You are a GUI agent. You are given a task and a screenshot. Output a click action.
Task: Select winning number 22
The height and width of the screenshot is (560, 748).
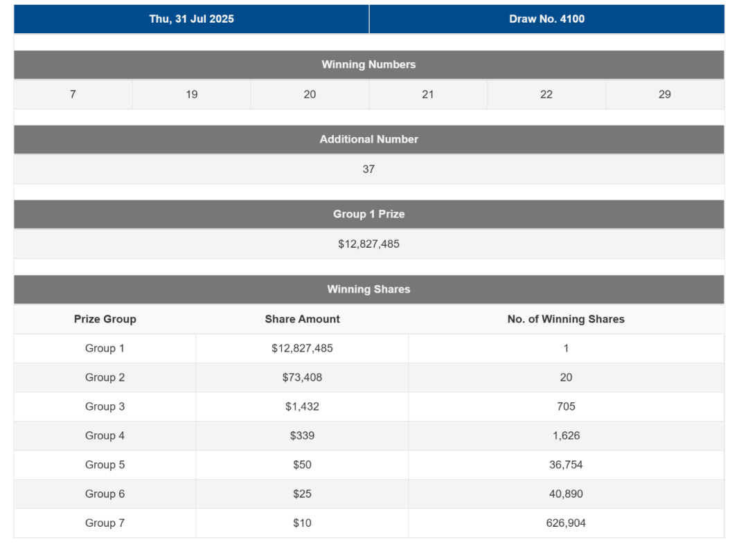pos(546,94)
